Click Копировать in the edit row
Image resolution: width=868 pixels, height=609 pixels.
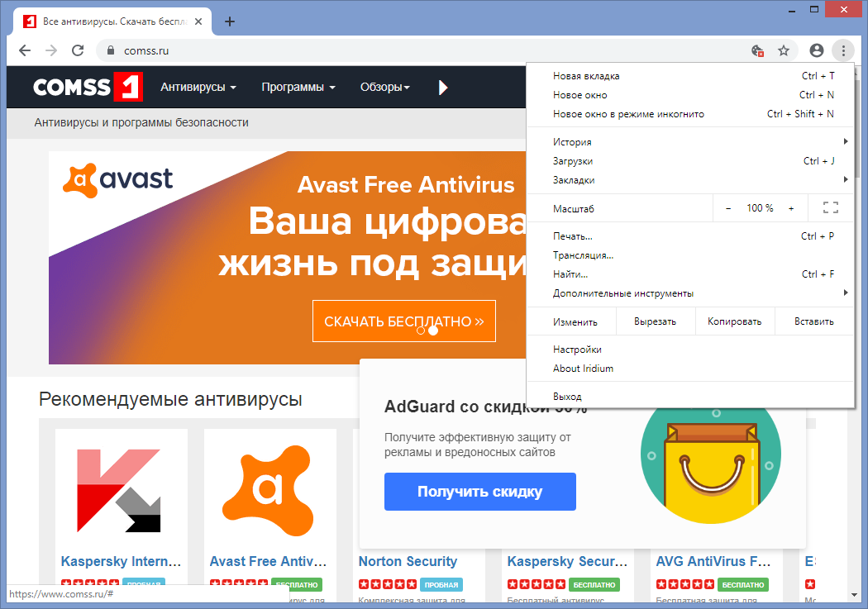tap(735, 321)
